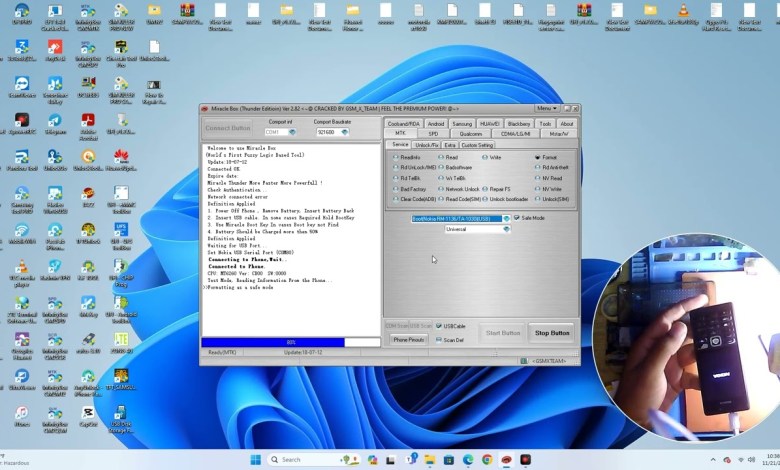
Task: Toggle the USBCable checkbox
Action: coord(439,326)
